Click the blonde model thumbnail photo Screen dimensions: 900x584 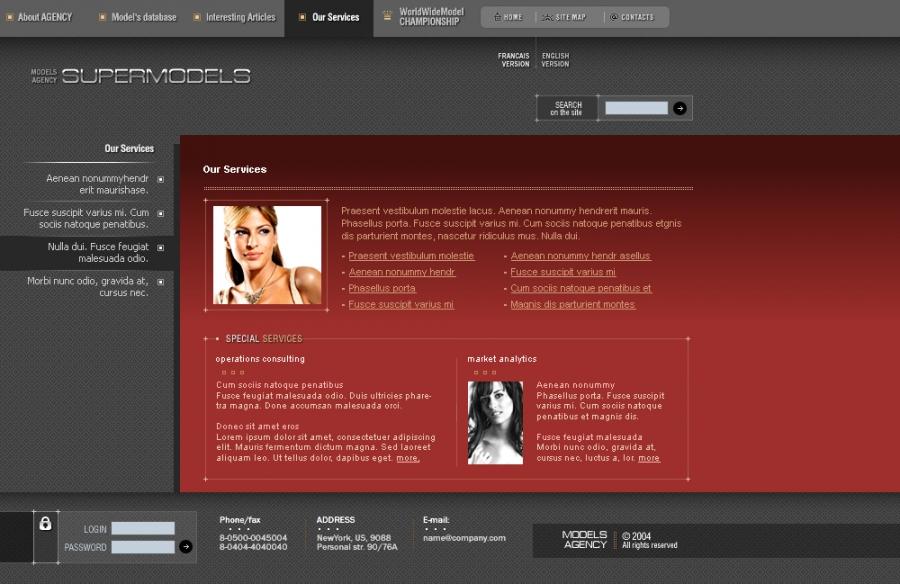(x=267, y=255)
